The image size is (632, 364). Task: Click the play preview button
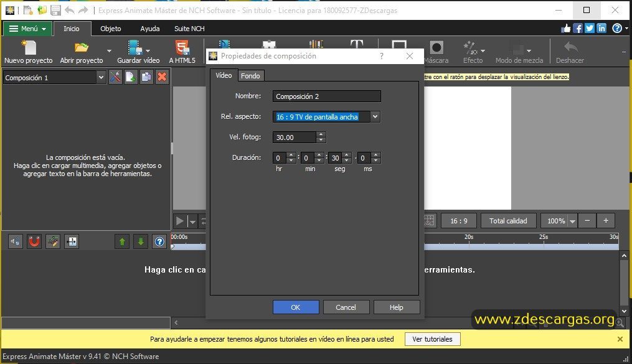tap(180, 221)
